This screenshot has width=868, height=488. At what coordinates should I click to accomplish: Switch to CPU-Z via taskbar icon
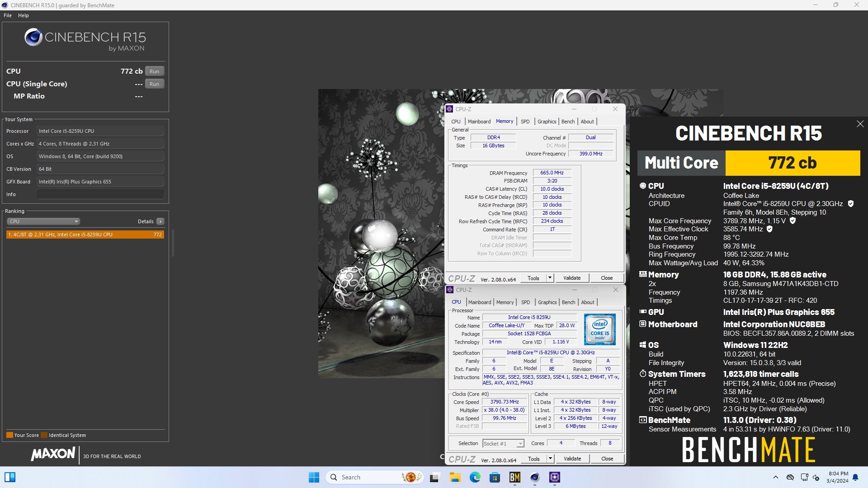pyautogui.click(x=555, y=477)
